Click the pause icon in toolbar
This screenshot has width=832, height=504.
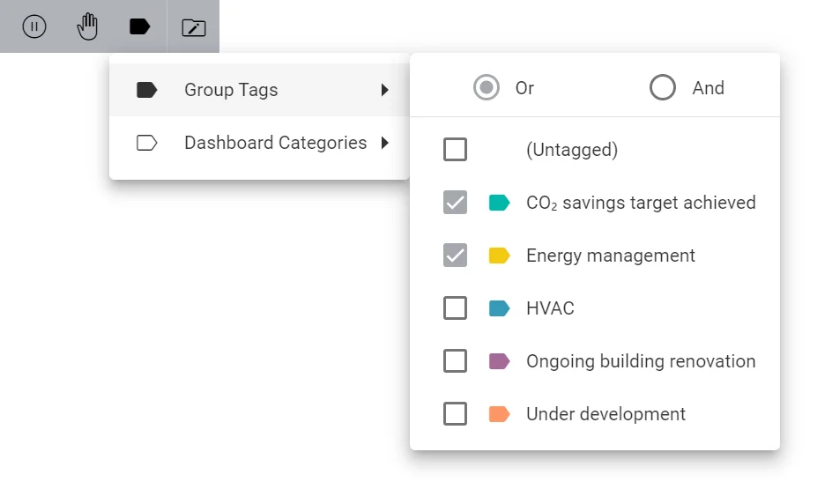(x=34, y=26)
